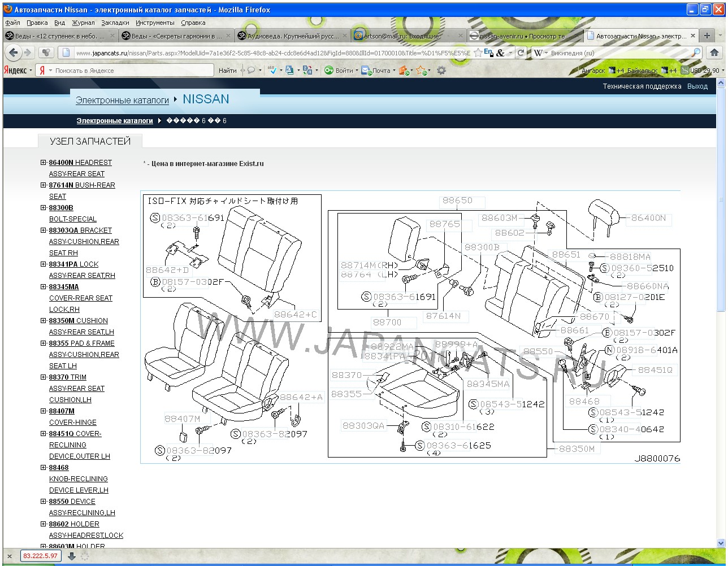Open the Закладки menu
728x566 pixels.
coord(115,23)
